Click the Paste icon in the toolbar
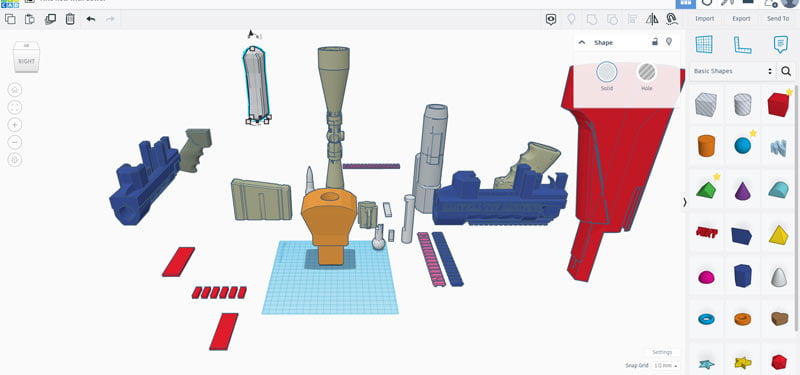The height and width of the screenshot is (375, 800). tap(30, 19)
